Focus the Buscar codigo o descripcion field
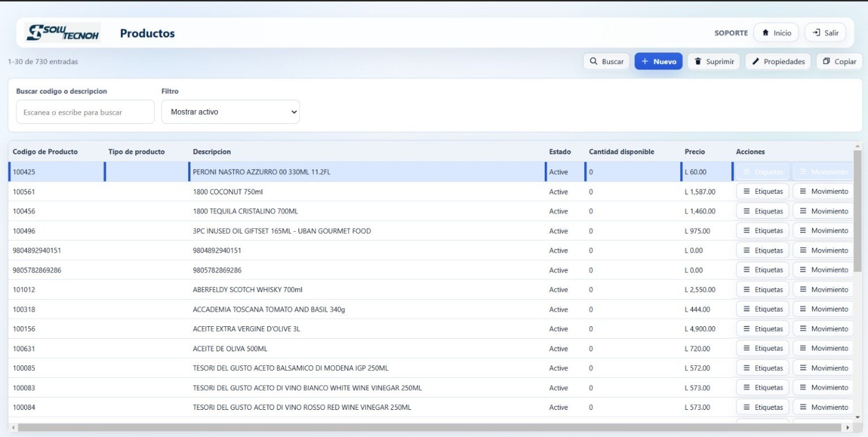This screenshot has width=868, height=437. [85, 112]
